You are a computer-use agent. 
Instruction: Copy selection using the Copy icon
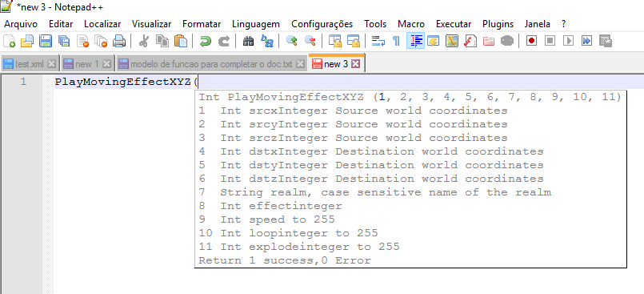point(162,41)
